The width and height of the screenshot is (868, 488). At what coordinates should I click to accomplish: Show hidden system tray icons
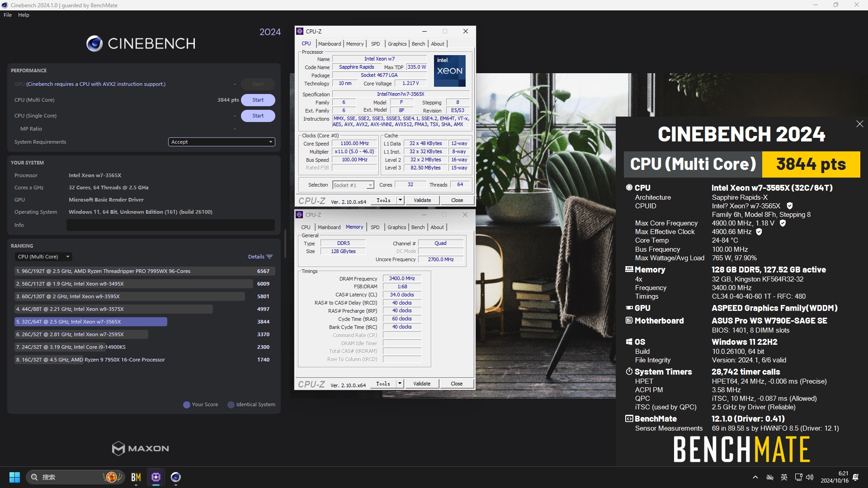pos(755,477)
